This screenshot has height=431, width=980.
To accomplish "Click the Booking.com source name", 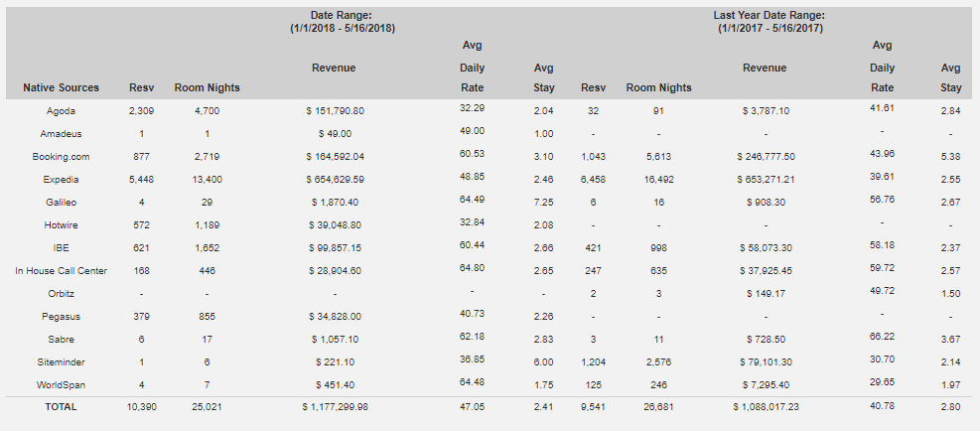I will (x=62, y=156).
